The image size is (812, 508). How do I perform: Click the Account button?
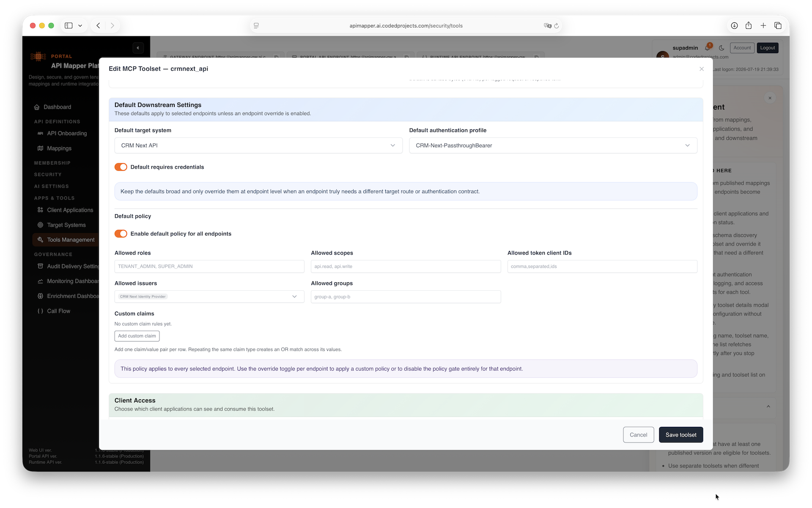click(742, 48)
